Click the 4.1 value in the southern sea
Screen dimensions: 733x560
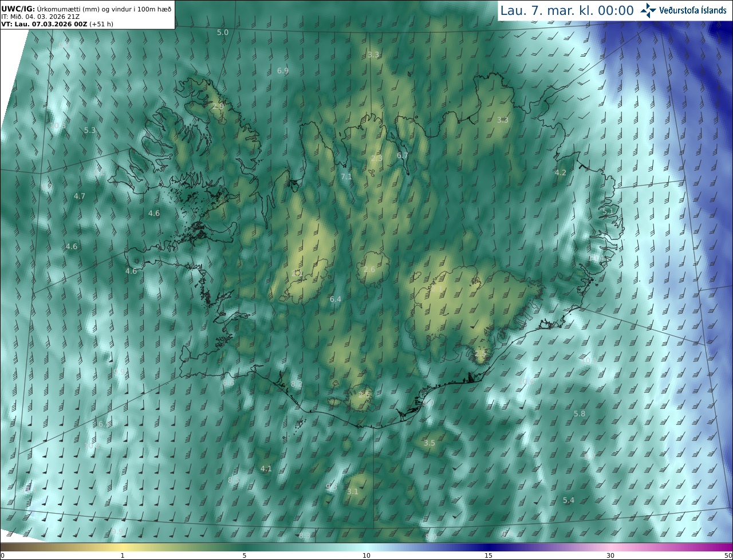click(266, 469)
